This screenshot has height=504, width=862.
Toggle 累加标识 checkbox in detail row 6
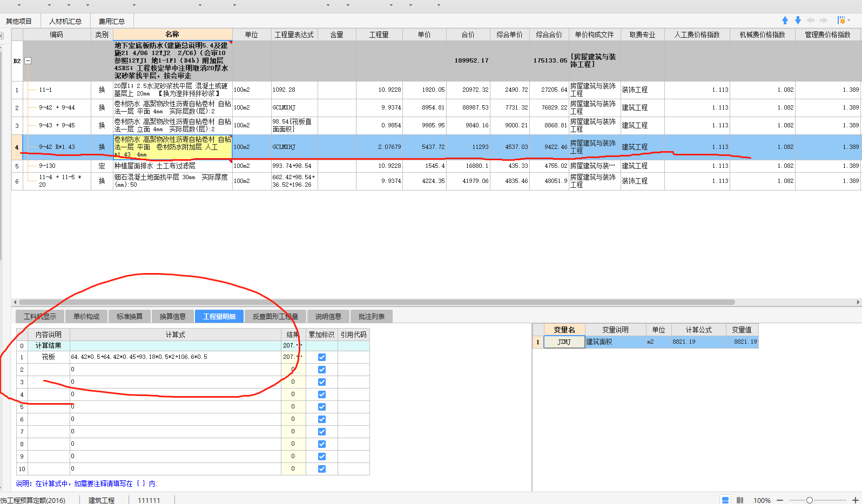[x=322, y=419]
